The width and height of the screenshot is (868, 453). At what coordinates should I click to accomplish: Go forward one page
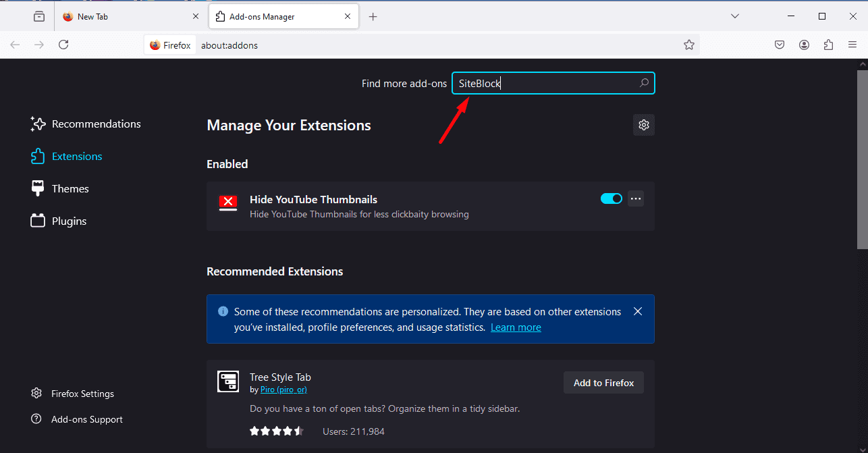[39, 45]
